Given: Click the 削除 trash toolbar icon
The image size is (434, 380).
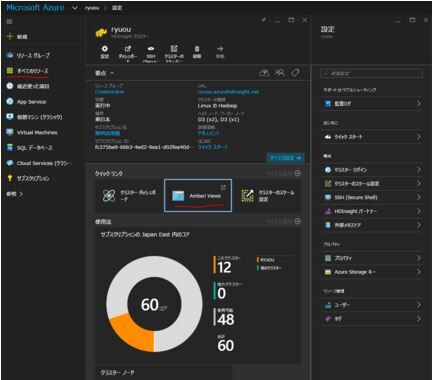Looking at the screenshot, I should [x=197, y=49].
